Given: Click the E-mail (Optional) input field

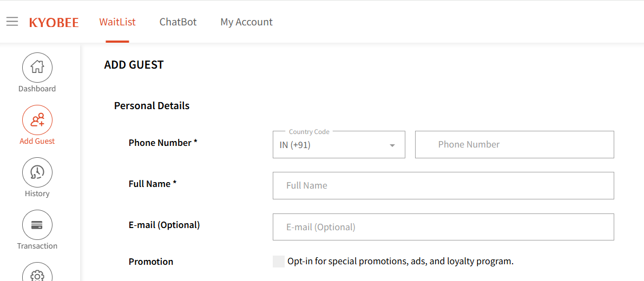Looking at the screenshot, I should [x=443, y=227].
